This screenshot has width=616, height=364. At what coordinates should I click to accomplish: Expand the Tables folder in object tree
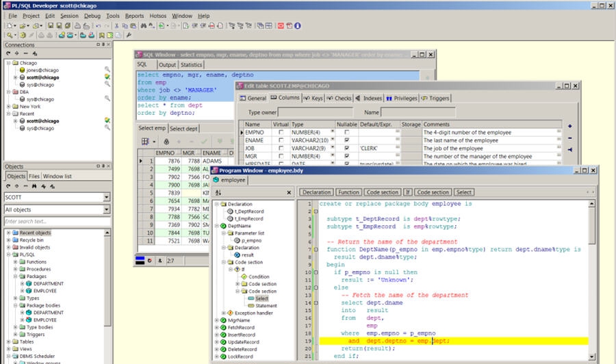click(x=8, y=341)
